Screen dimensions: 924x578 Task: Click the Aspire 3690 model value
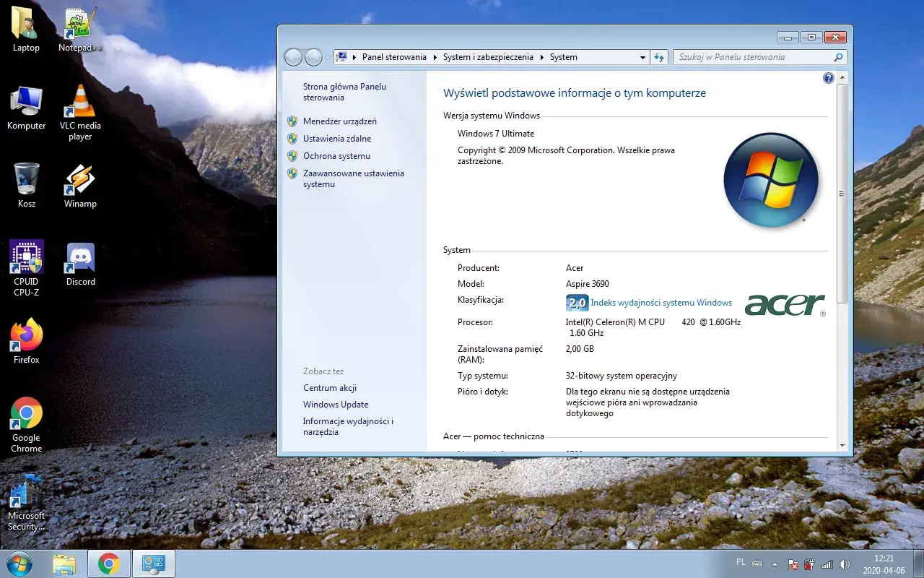point(587,284)
